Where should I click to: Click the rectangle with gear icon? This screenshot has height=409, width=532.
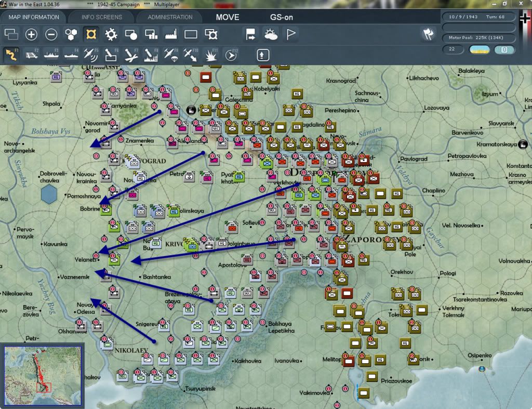coord(211,34)
